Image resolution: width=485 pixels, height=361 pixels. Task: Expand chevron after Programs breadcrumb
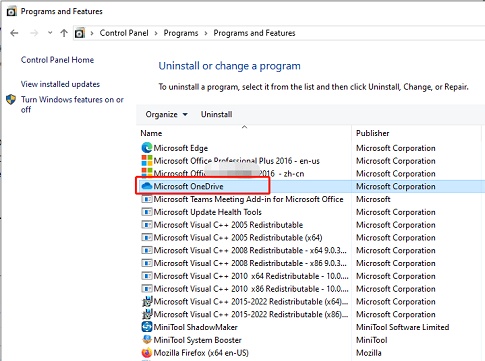pyautogui.click(x=206, y=33)
